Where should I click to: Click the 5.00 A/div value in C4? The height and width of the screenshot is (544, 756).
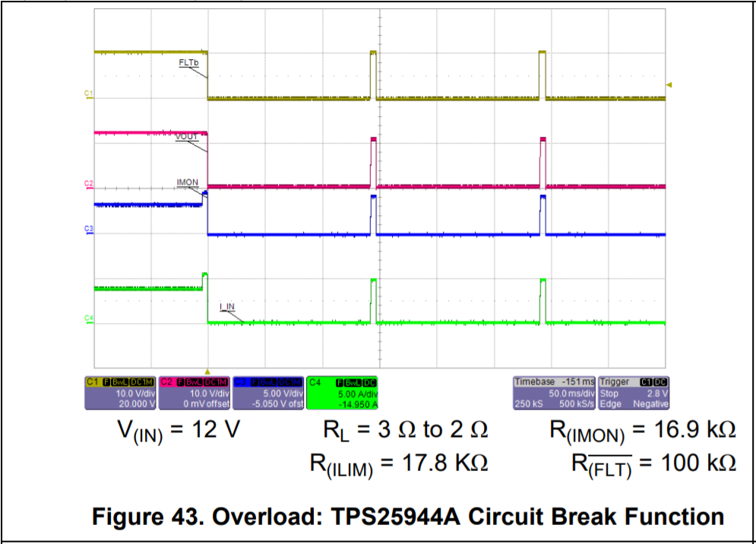(x=358, y=394)
